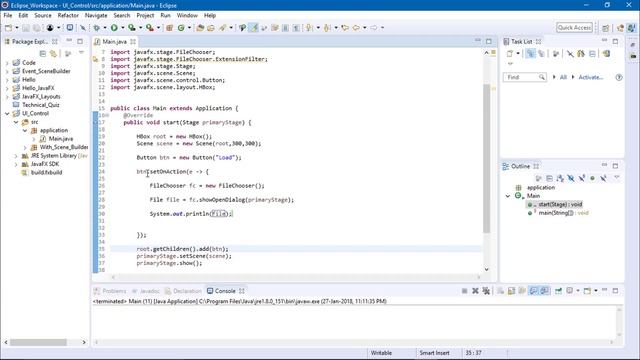Image resolution: width=640 pixels, height=360 pixels.
Task: Click Terminate (stop square) in Console
Action: point(464,291)
